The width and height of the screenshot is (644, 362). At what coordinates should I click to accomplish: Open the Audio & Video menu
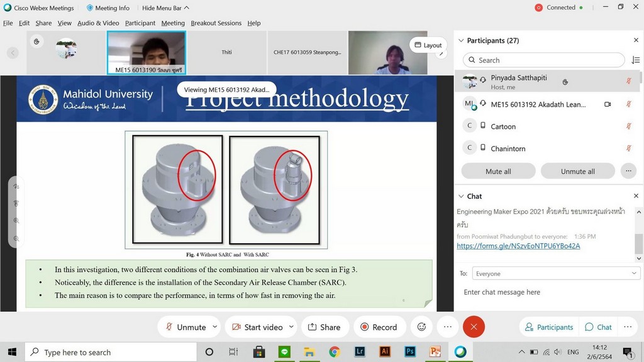(x=98, y=23)
